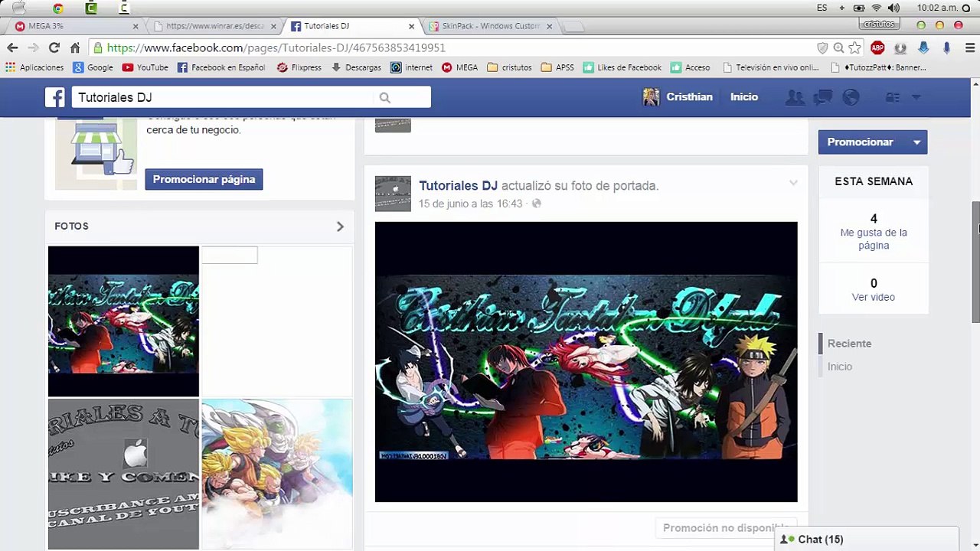Open the YouTube bookmark
Screen dimensions: 980x551
pyautogui.click(x=145, y=67)
